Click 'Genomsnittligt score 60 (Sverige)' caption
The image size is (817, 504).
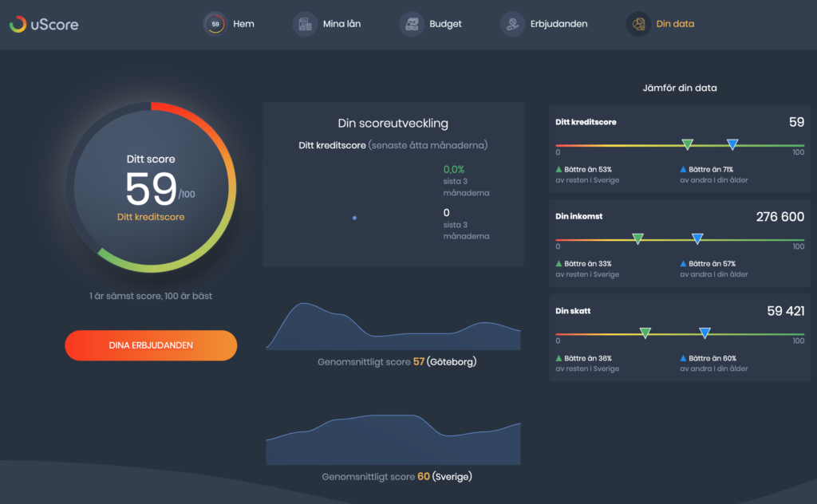click(x=397, y=476)
